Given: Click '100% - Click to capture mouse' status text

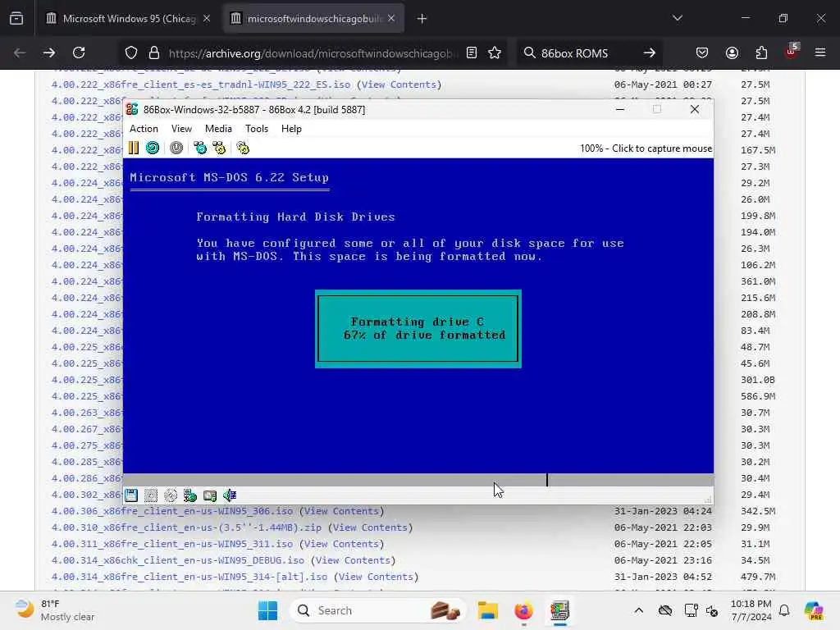Looking at the screenshot, I should pyautogui.click(x=646, y=148).
